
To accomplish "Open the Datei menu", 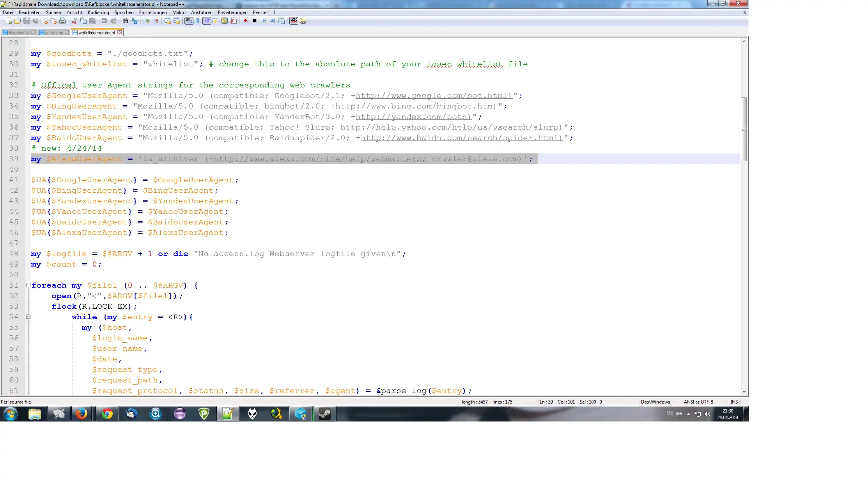I will [7, 12].
